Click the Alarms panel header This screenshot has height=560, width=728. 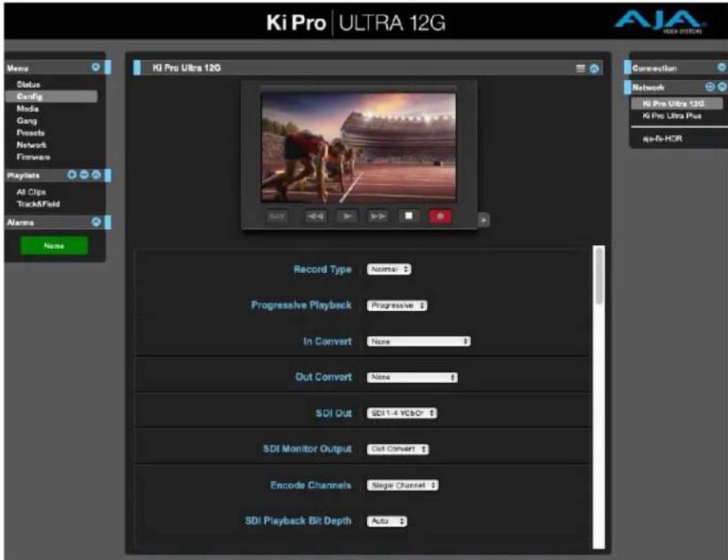[59, 223]
